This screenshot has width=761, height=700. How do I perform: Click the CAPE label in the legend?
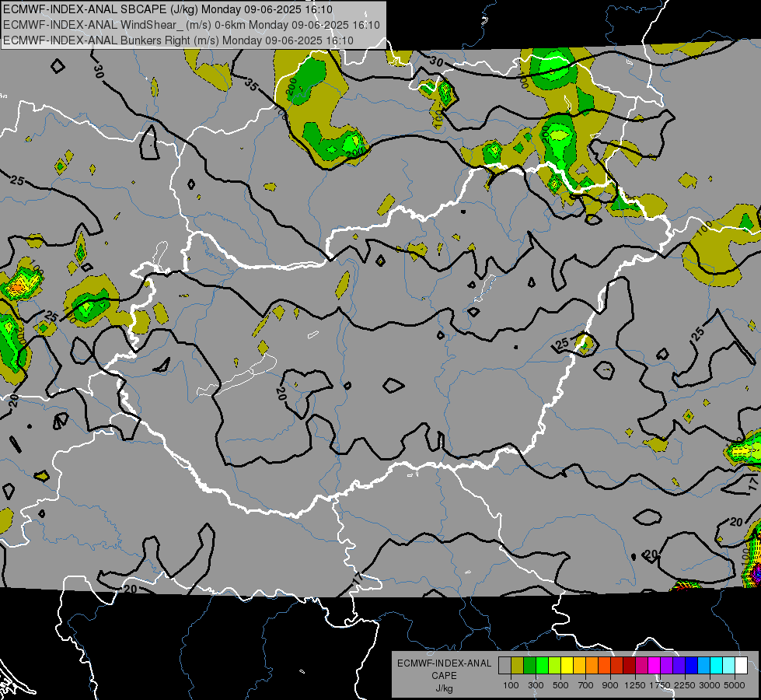(x=444, y=676)
